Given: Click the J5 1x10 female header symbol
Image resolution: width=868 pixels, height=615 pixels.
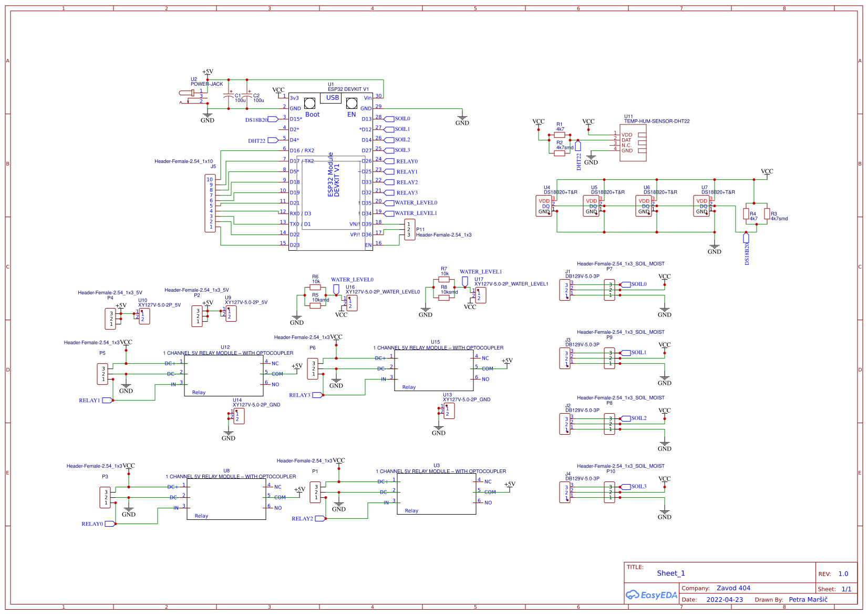Looking at the screenshot, I should (x=210, y=203).
